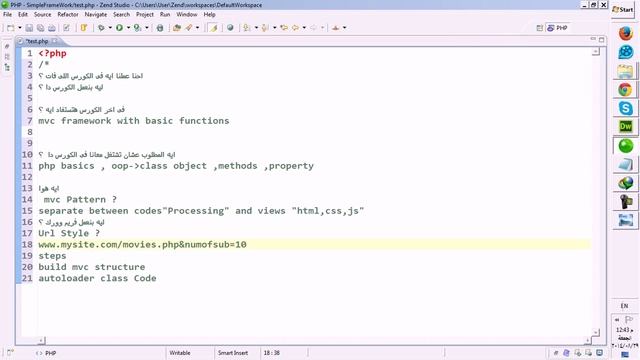Expand the Previous Annotation dropdown arrow
Image resolution: width=640 pixels, height=360 pixels.
274,28
